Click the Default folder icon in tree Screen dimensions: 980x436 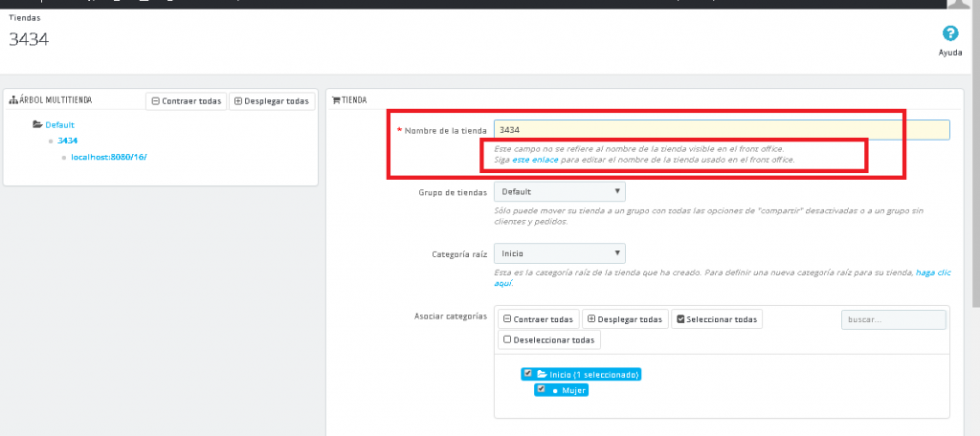37,124
